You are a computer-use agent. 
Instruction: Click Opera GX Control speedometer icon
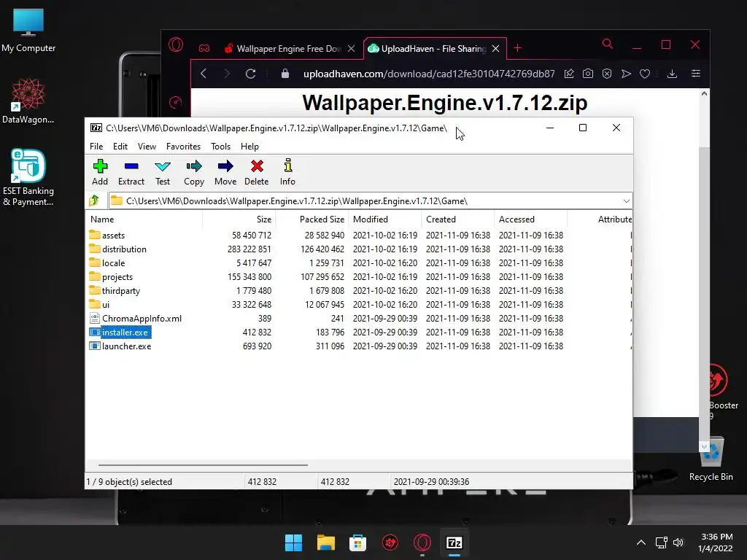(x=175, y=102)
